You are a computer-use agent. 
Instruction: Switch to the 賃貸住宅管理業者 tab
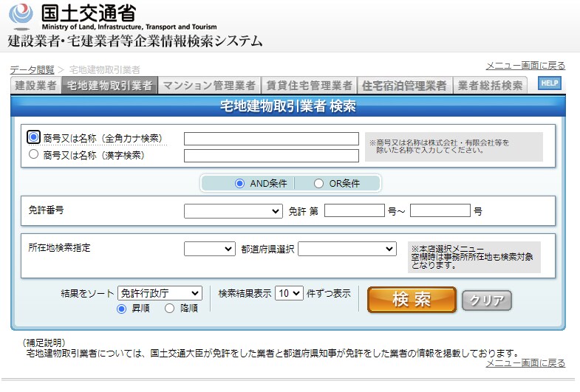tap(310, 86)
